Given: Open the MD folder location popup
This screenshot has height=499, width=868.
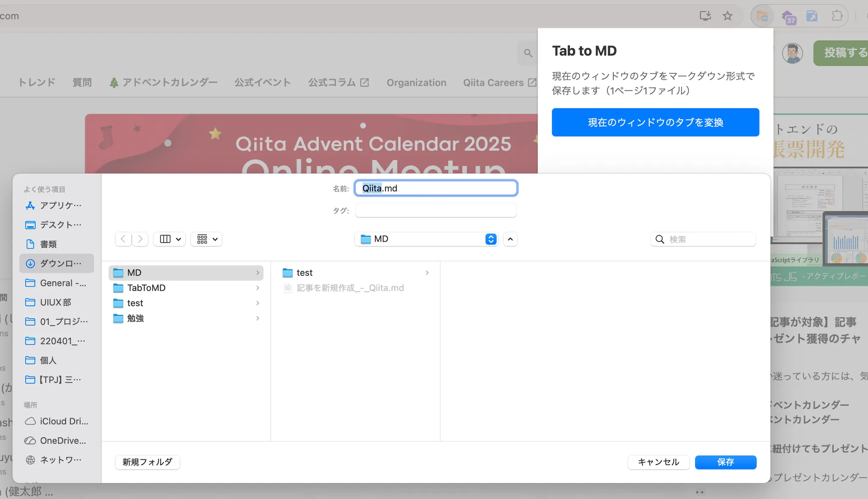Looking at the screenshot, I should [x=426, y=239].
